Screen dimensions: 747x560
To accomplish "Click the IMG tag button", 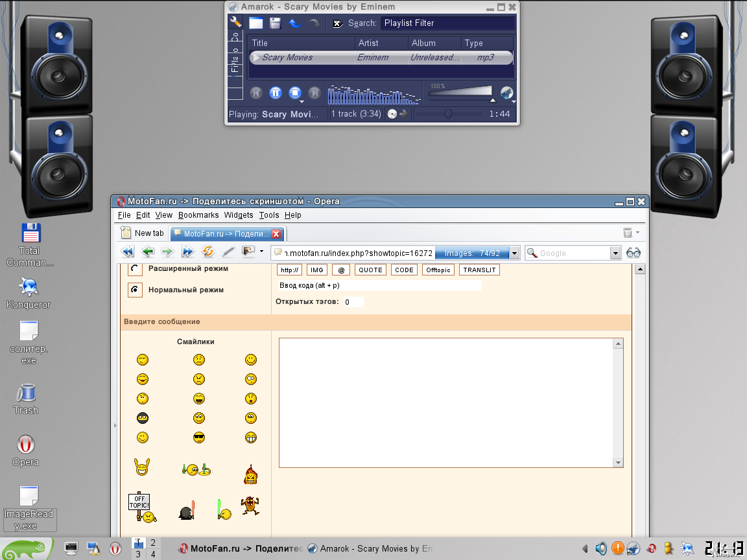I will (317, 270).
